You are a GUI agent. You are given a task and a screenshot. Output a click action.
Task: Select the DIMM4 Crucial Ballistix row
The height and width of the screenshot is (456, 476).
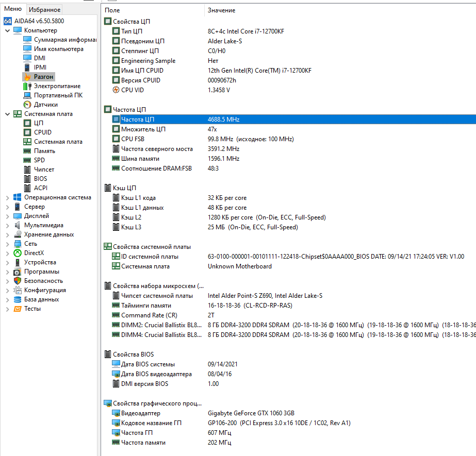294,334
